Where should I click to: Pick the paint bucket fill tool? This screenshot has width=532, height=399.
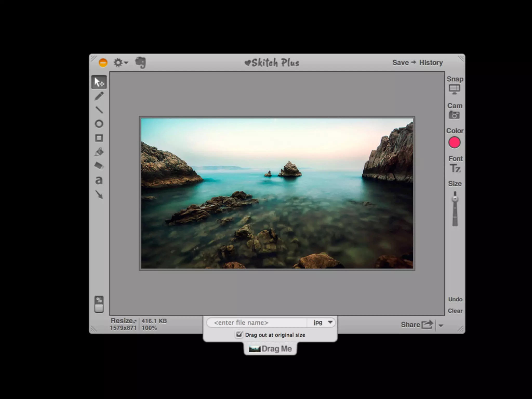[x=99, y=152]
